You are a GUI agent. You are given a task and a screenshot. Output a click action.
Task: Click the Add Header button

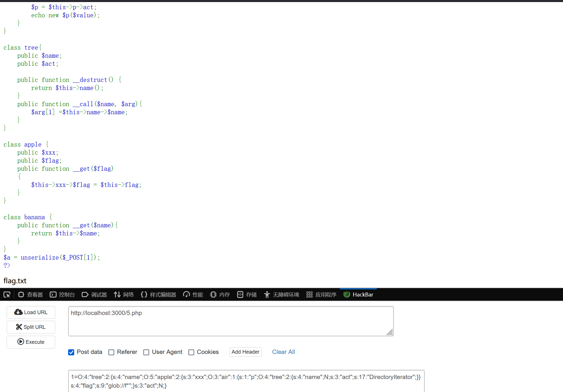pyautogui.click(x=245, y=352)
